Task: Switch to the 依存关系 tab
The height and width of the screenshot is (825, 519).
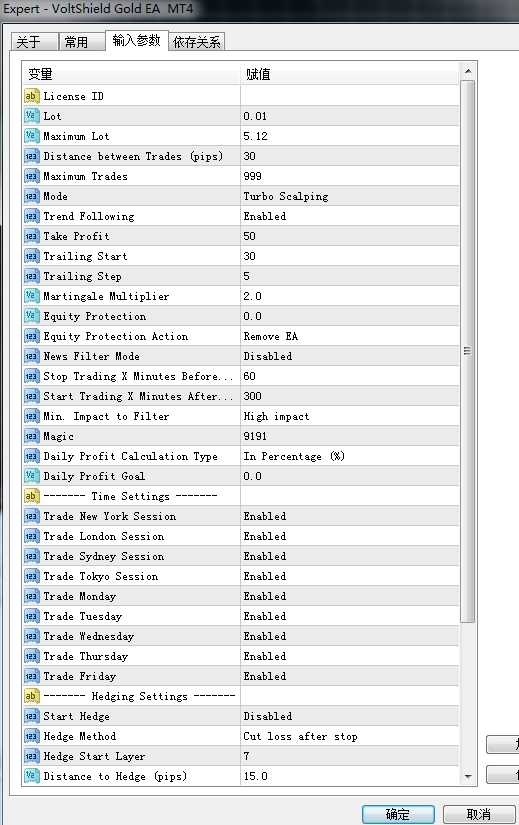Action: click(x=197, y=42)
